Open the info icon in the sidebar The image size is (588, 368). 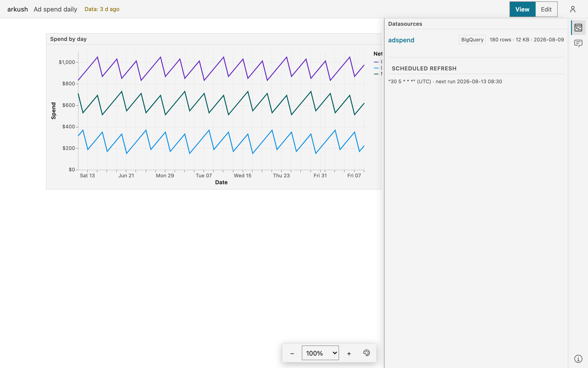click(578, 359)
